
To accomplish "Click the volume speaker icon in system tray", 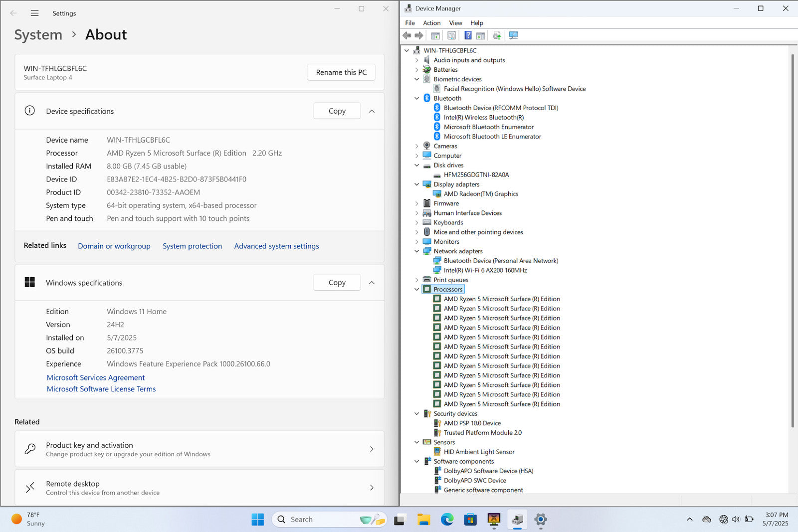I will 736,520.
